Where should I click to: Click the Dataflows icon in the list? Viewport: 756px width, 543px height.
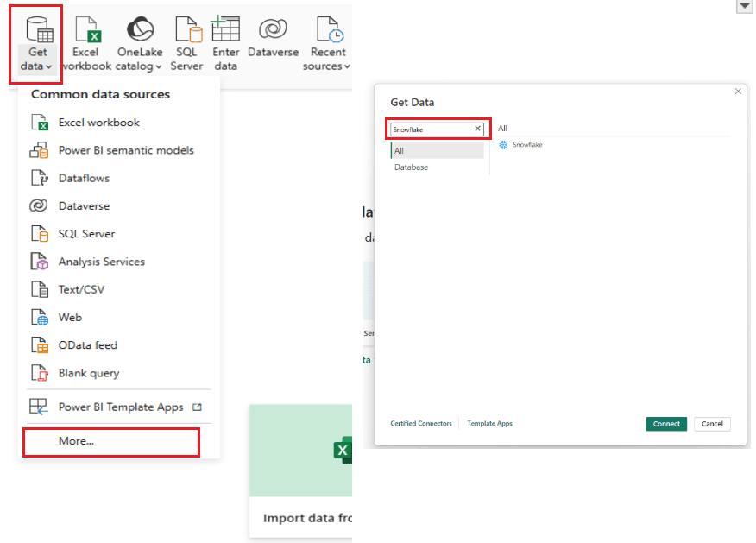[x=40, y=178]
